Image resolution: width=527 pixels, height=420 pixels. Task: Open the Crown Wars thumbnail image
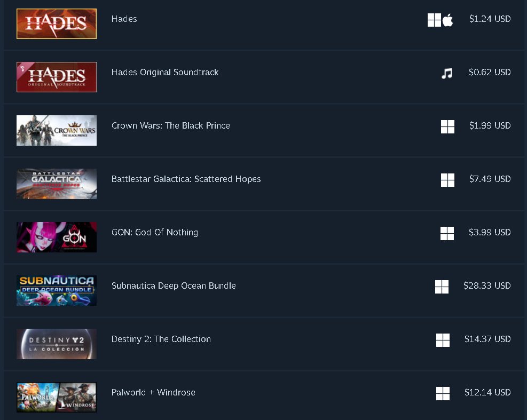[57, 130]
